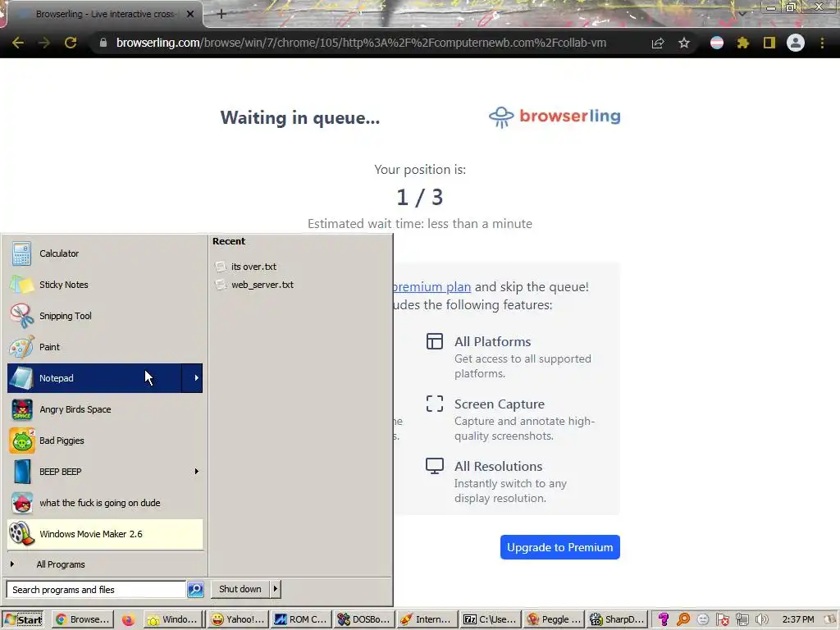
Task: Switch to the Browse... Chrome taskbar button
Action: pos(83,619)
